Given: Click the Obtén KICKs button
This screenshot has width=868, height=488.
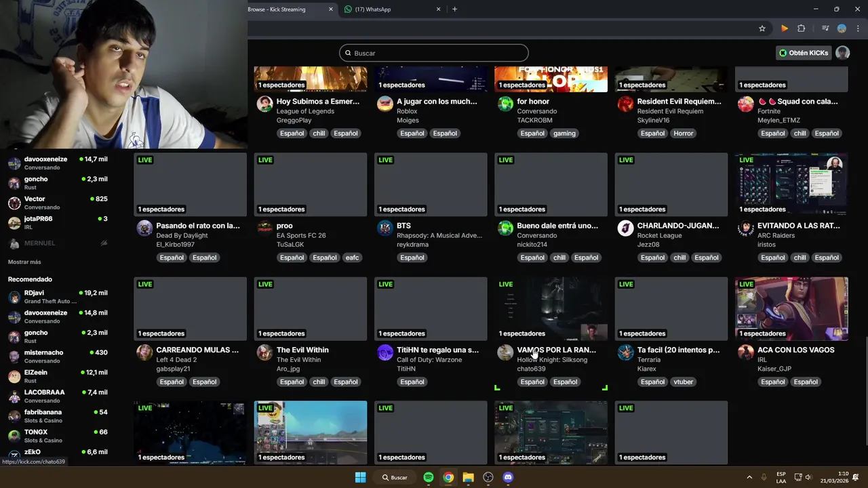Looking at the screenshot, I should 804,53.
